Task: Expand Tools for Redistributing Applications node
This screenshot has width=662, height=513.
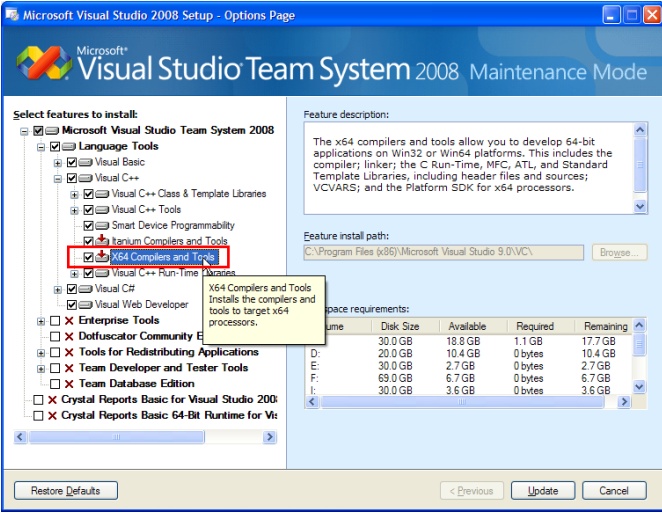Action: tap(41, 353)
